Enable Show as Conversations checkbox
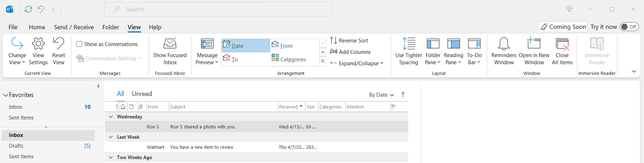Viewport: 644px width, 163px height. (79, 44)
